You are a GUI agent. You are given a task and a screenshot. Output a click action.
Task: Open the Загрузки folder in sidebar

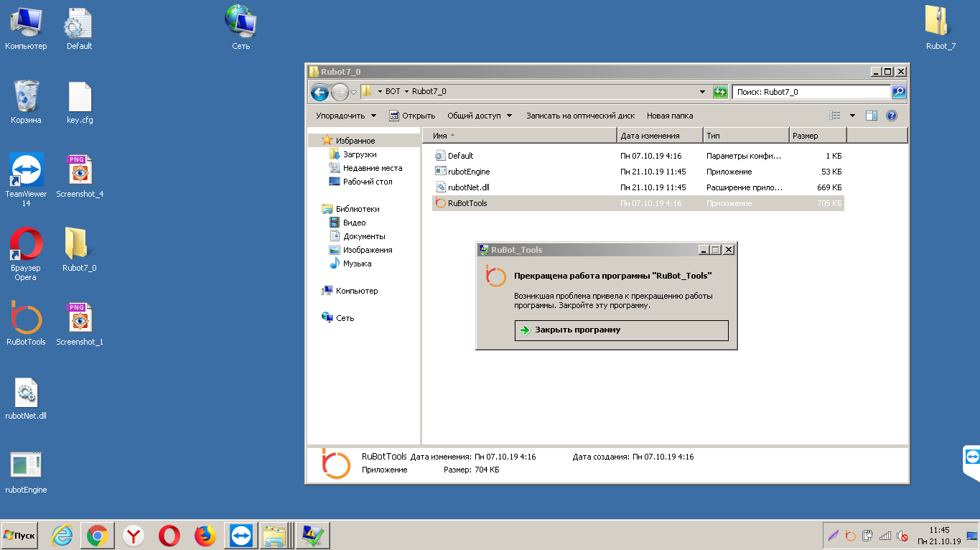359,154
